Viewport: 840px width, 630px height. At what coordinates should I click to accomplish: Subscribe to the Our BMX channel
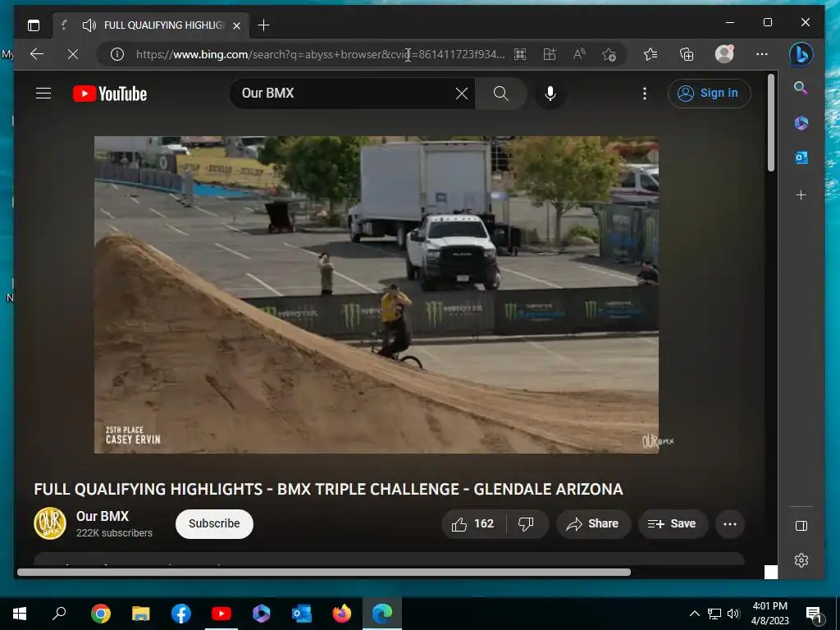(x=214, y=524)
